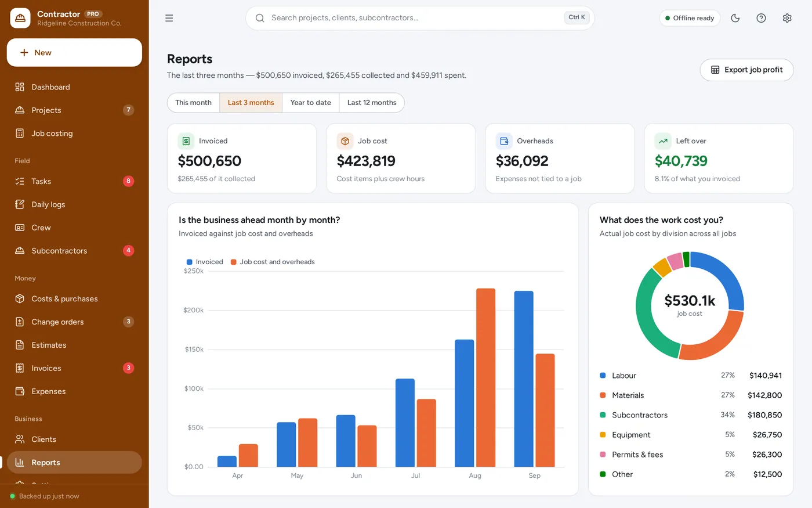Click the Job cost card's box icon
Image resolution: width=812 pixels, height=508 pixels.
click(345, 141)
